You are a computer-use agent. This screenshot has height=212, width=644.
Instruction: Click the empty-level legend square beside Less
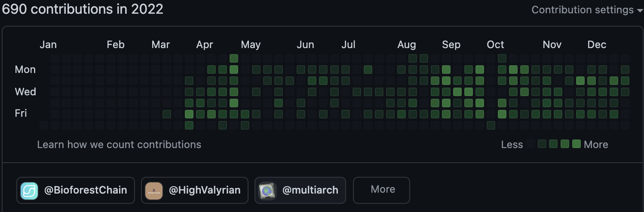[x=531, y=144]
